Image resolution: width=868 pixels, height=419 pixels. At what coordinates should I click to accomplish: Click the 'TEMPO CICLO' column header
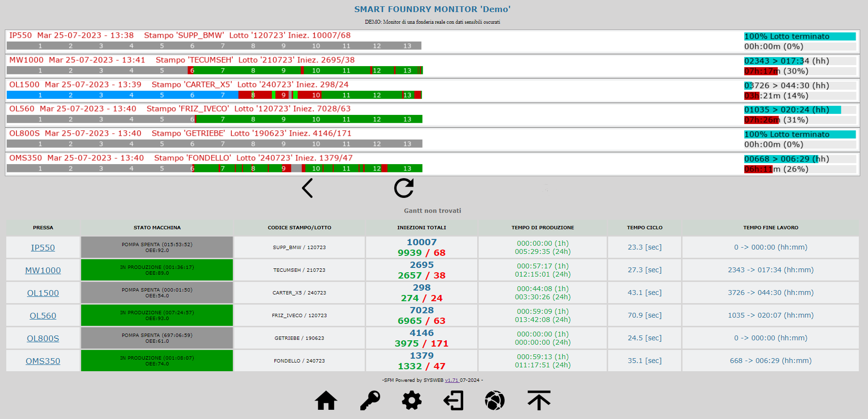point(644,228)
